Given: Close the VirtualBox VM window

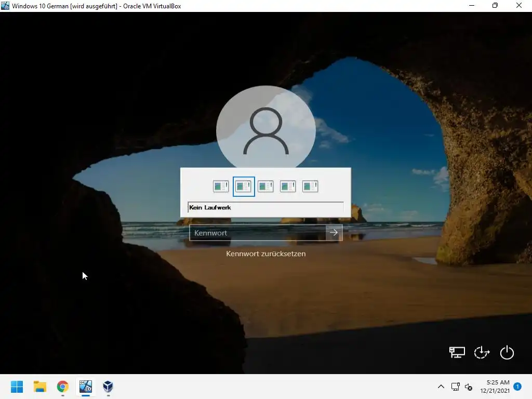Looking at the screenshot, I should click(x=519, y=6).
